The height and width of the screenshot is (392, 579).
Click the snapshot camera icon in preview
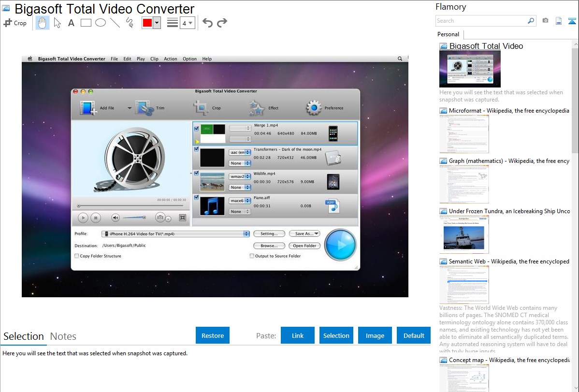pyautogui.click(x=160, y=218)
